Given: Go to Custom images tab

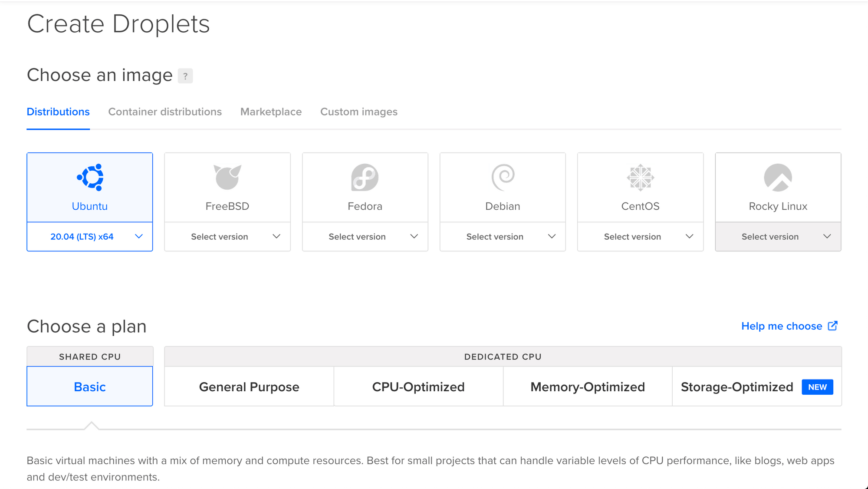Looking at the screenshot, I should point(359,112).
